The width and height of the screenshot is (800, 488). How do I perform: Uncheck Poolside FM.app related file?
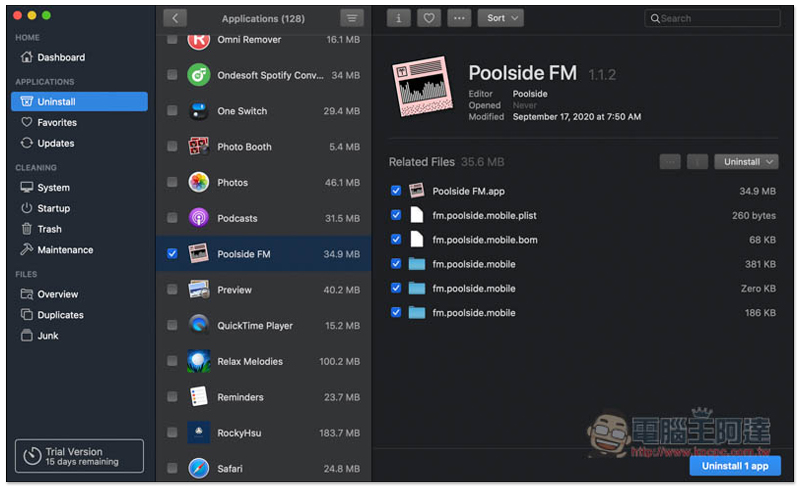(x=396, y=191)
